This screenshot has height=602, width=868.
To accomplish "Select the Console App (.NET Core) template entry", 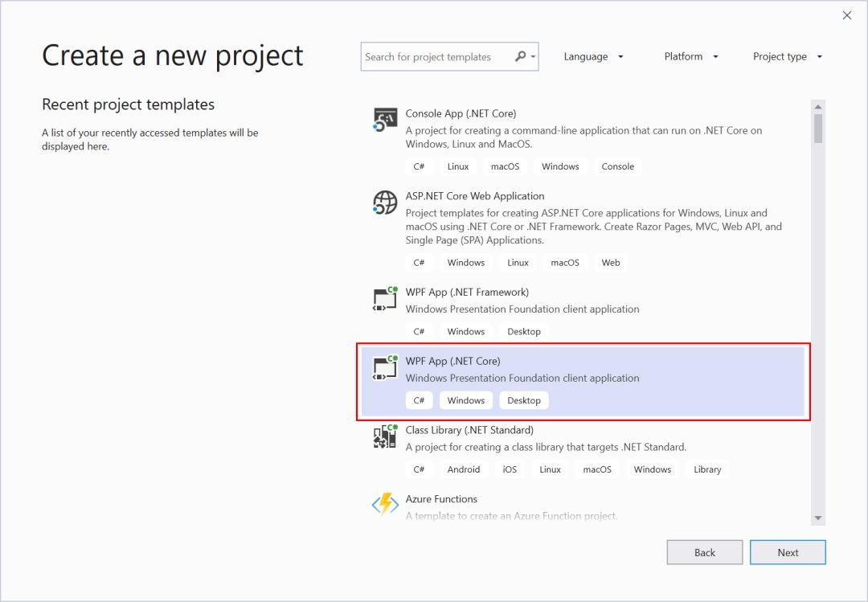I will (x=563, y=129).
